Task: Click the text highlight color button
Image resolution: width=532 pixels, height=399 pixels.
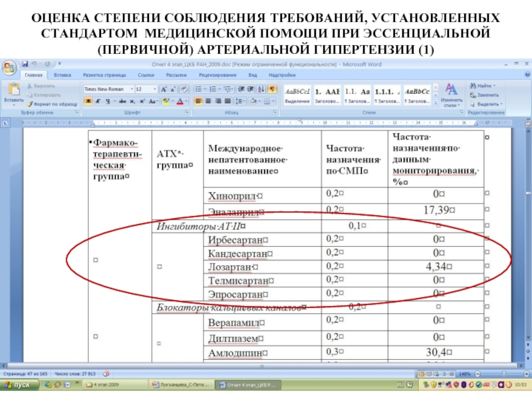Action: click(166, 101)
